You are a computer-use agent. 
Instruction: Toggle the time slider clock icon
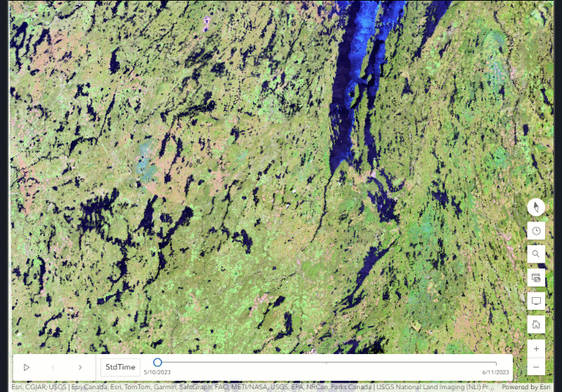coord(536,230)
